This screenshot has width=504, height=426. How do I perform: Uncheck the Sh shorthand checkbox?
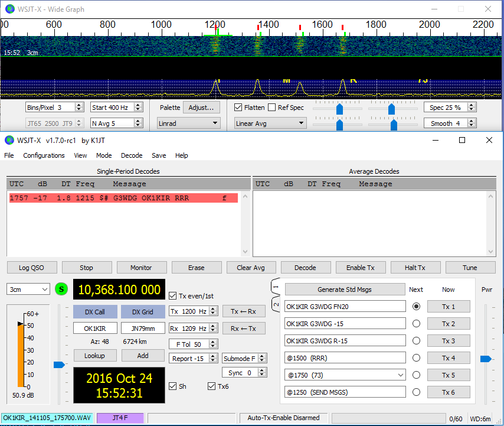click(172, 386)
